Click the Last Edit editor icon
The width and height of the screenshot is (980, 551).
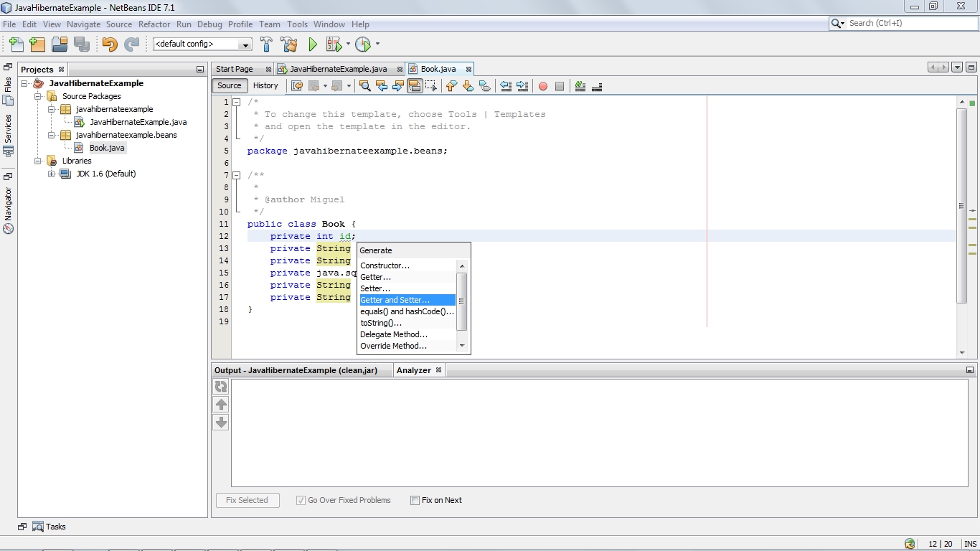pos(296,86)
